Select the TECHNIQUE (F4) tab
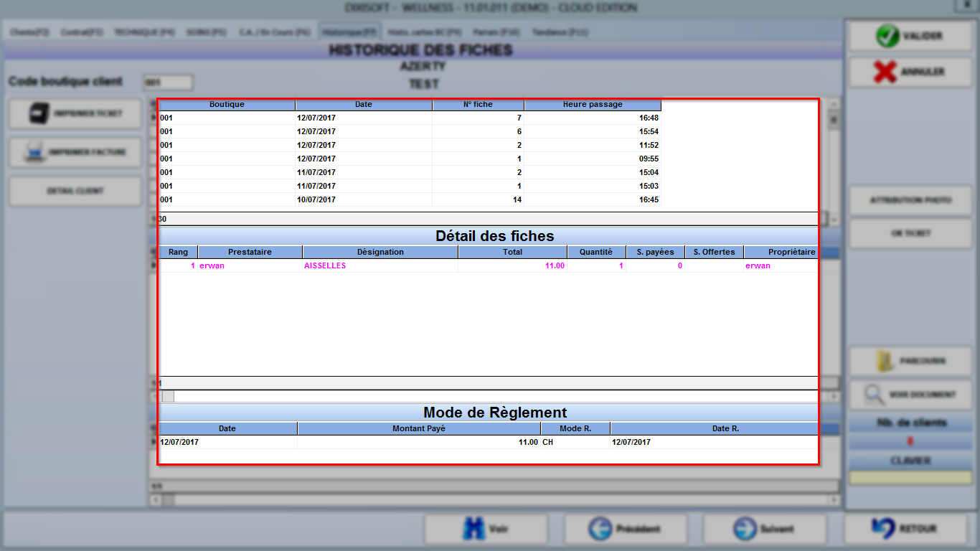Image resolution: width=980 pixels, height=551 pixels. point(144,32)
